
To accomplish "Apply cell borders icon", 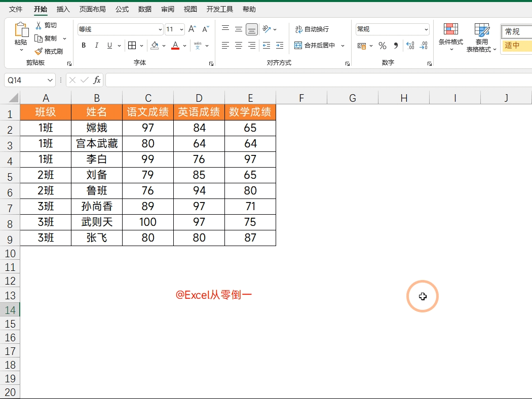I will pyautogui.click(x=132, y=46).
